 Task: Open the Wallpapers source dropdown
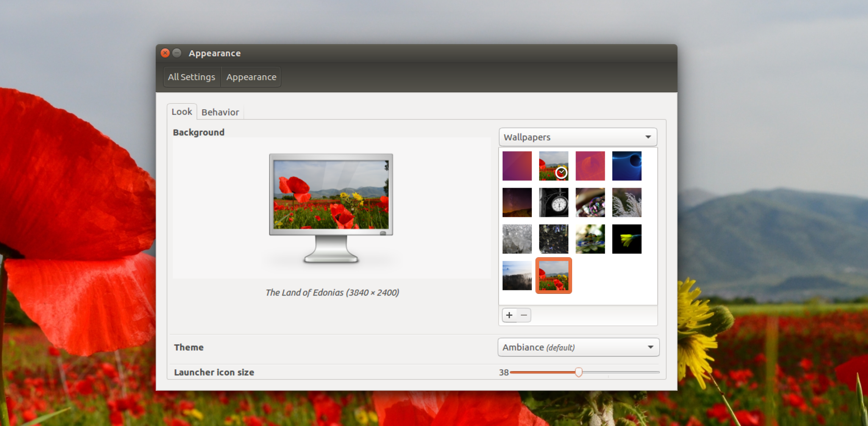(x=577, y=137)
